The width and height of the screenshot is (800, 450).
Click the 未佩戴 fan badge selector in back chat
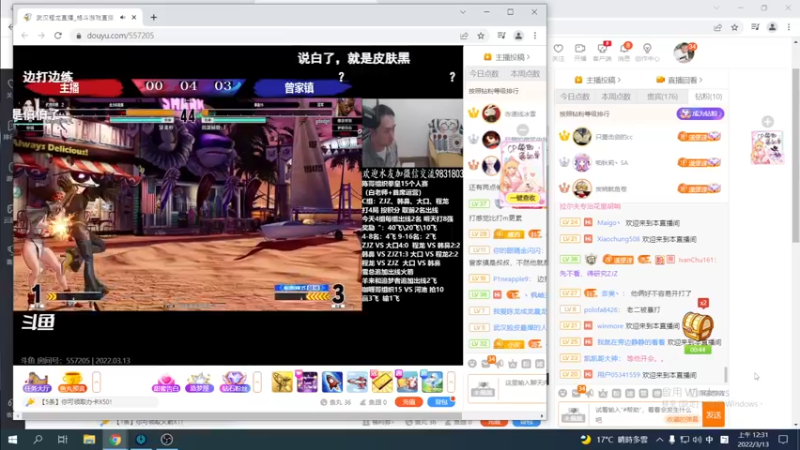click(573, 415)
